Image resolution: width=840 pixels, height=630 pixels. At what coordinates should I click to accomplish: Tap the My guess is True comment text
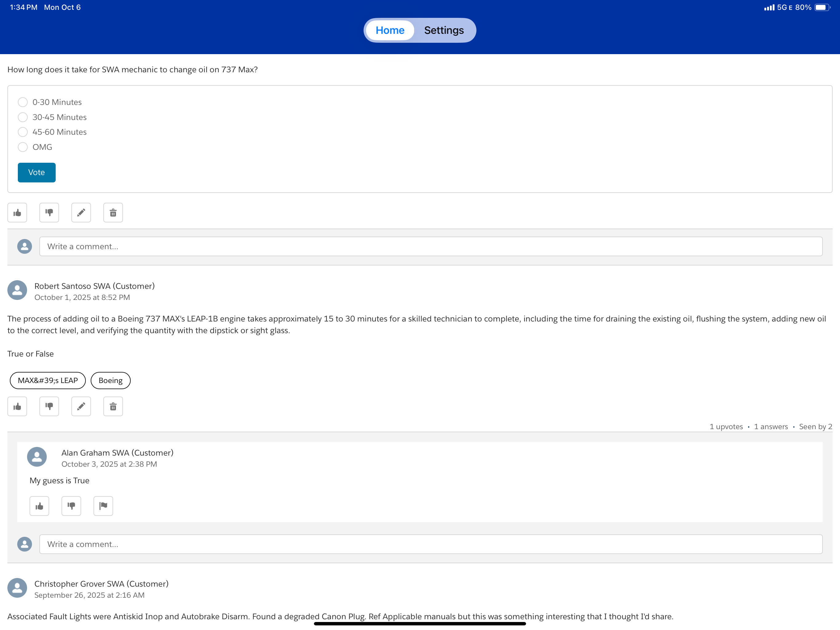(60, 481)
